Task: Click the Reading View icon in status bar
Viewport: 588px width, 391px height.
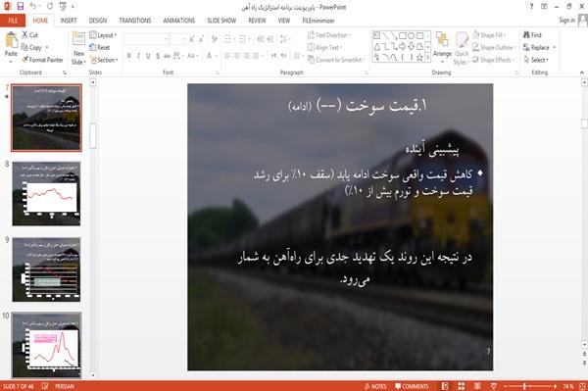Action: [477, 386]
